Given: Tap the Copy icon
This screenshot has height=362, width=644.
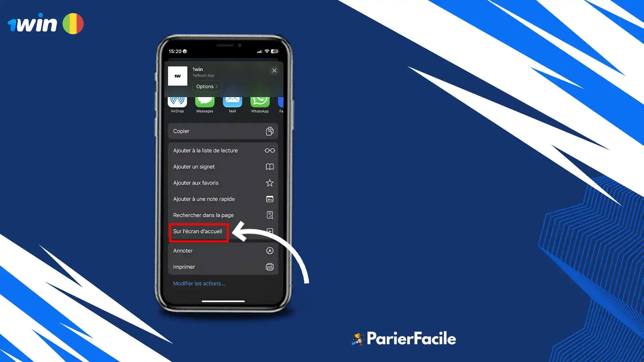Looking at the screenshot, I should (269, 131).
